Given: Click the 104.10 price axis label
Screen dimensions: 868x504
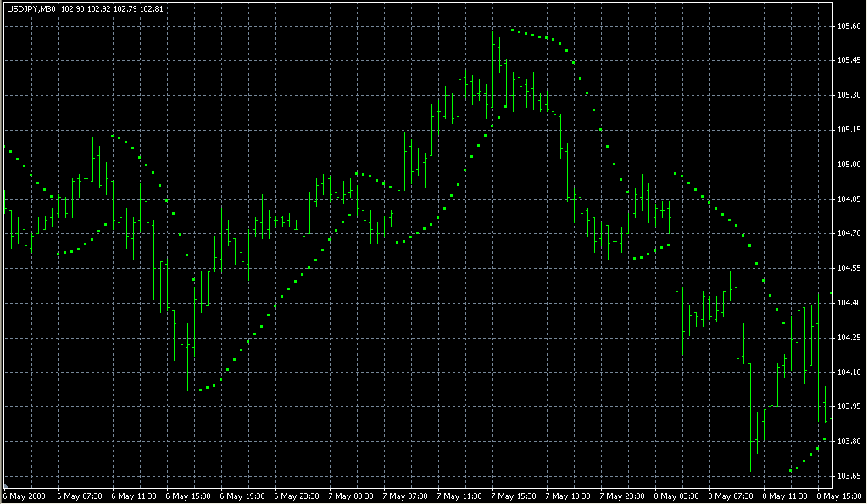Looking at the screenshot, I should point(849,372).
